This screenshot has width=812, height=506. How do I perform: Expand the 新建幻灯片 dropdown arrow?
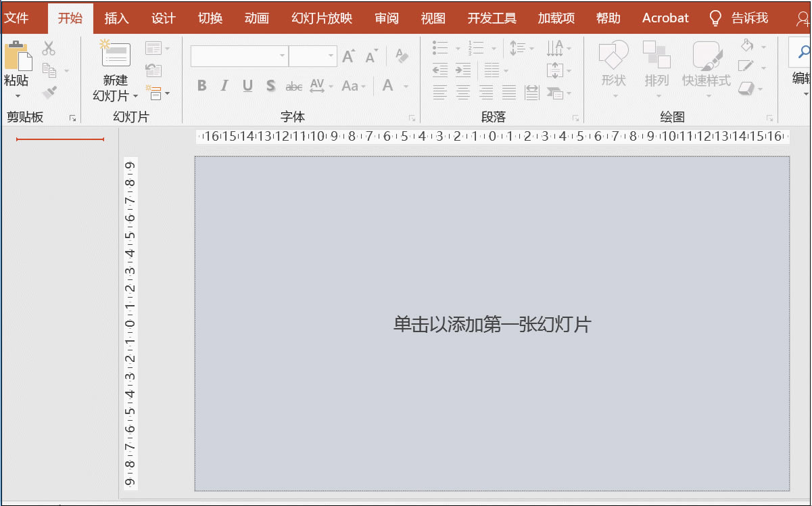pyautogui.click(x=136, y=95)
